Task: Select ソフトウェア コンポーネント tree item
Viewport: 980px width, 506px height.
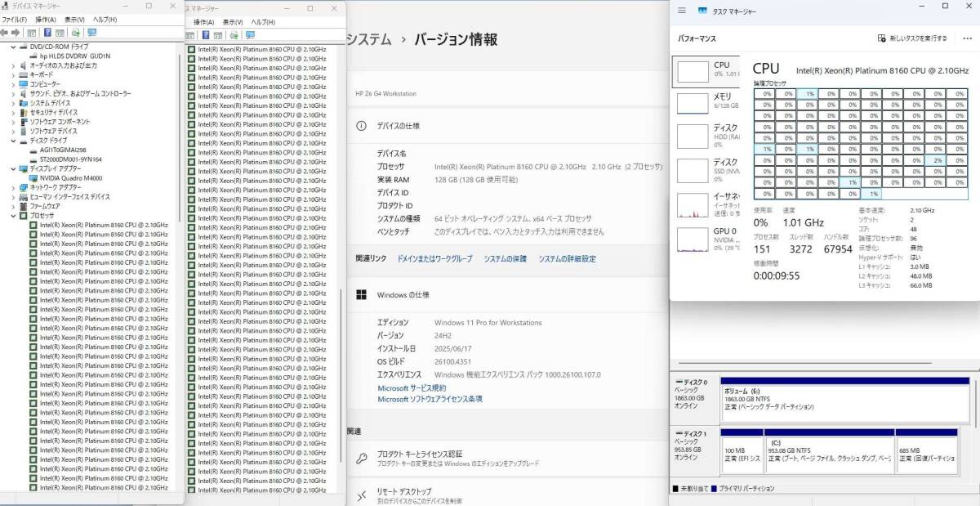Action: (x=60, y=122)
